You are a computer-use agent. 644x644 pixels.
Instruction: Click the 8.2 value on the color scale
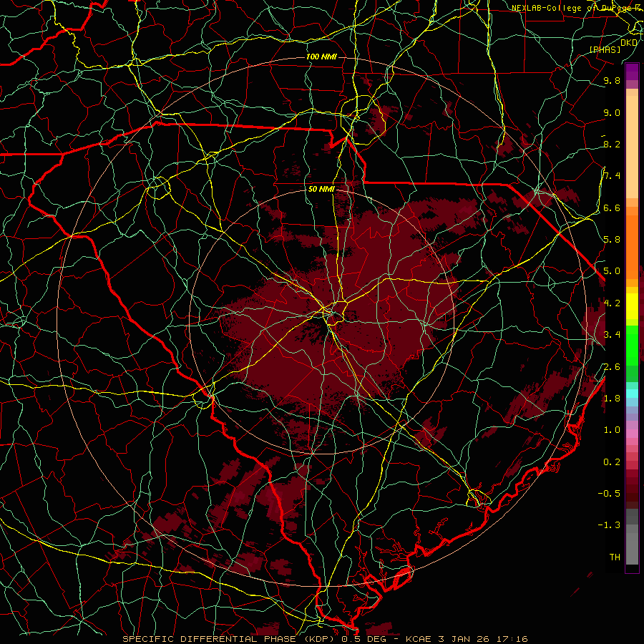point(612,144)
